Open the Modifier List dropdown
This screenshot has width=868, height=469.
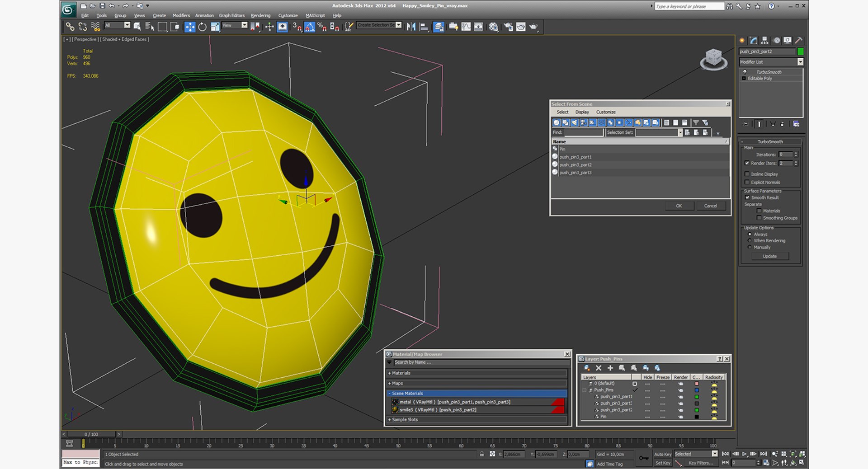point(771,62)
